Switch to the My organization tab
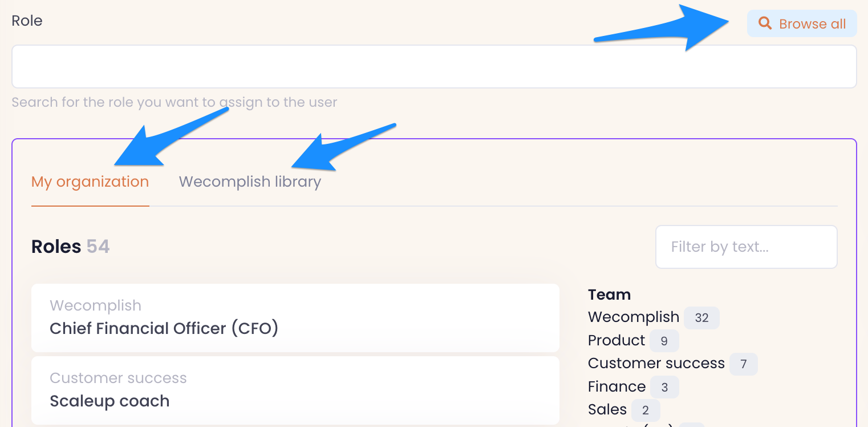Viewport: 868px width, 427px height. click(90, 182)
